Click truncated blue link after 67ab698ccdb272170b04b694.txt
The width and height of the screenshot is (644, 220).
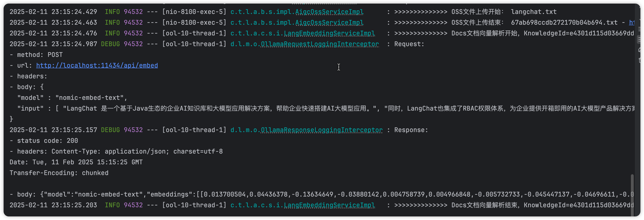(632, 22)
